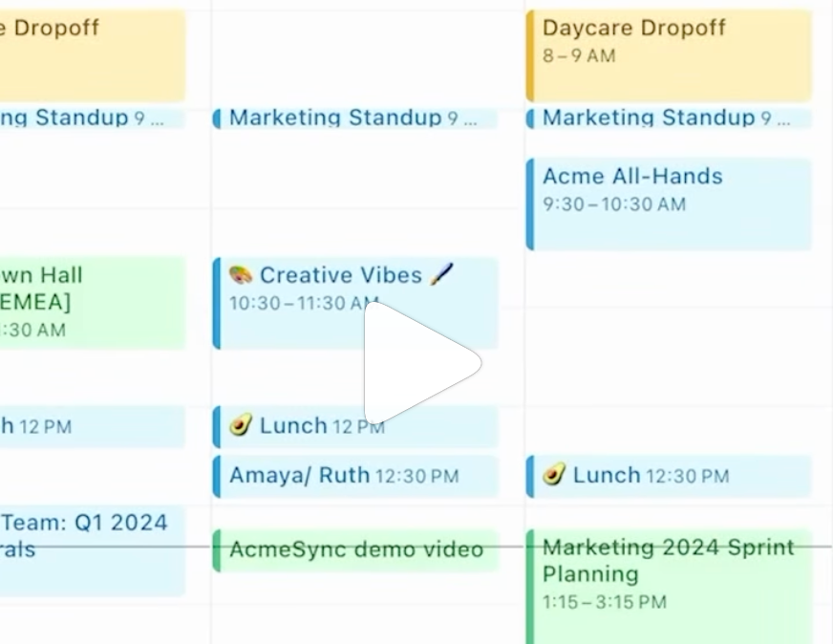This screenshot has width=833, height=644.
Task: Click the paintbrush emoji after Creative Vibes
Action: [441, 274]
